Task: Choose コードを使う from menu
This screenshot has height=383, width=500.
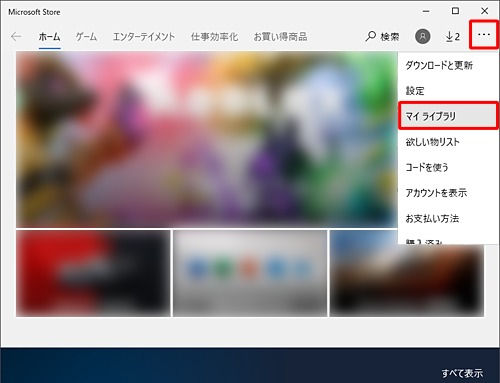Action: click(x=448, y=167)
